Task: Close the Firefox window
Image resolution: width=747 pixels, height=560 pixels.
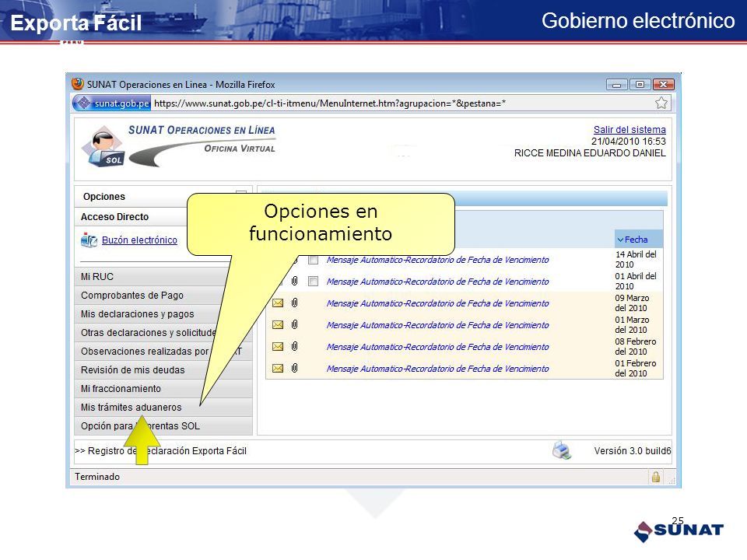Action: [663, 85]
